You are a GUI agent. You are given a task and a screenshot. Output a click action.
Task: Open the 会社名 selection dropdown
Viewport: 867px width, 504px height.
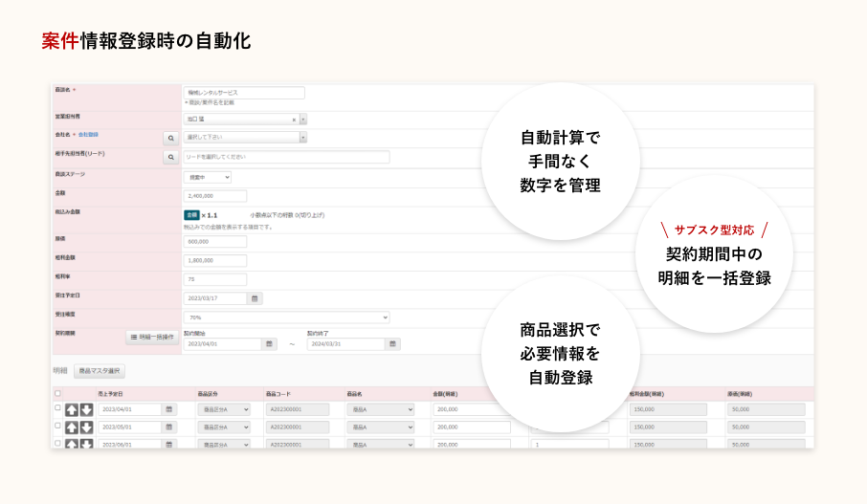point(245,138)
